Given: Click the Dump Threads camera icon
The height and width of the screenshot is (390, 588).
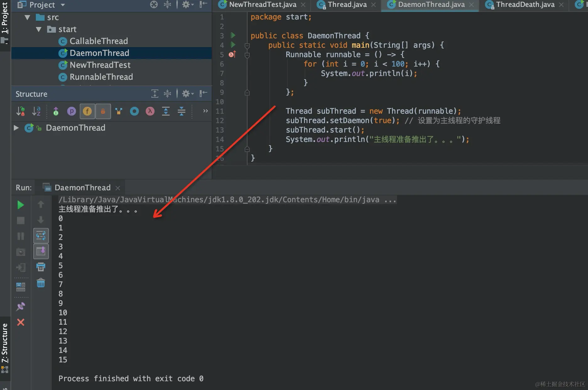Looking at the screenshot, I should [21, 252].
